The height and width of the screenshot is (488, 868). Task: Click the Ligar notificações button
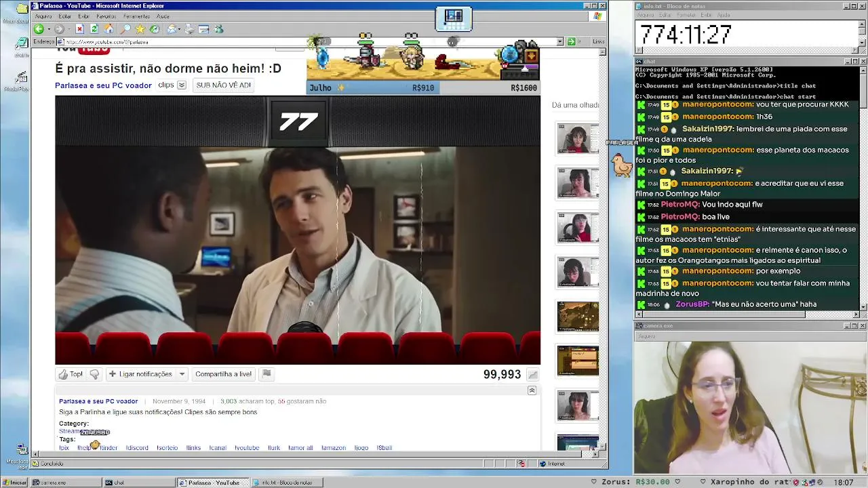[x=140, y=374]
